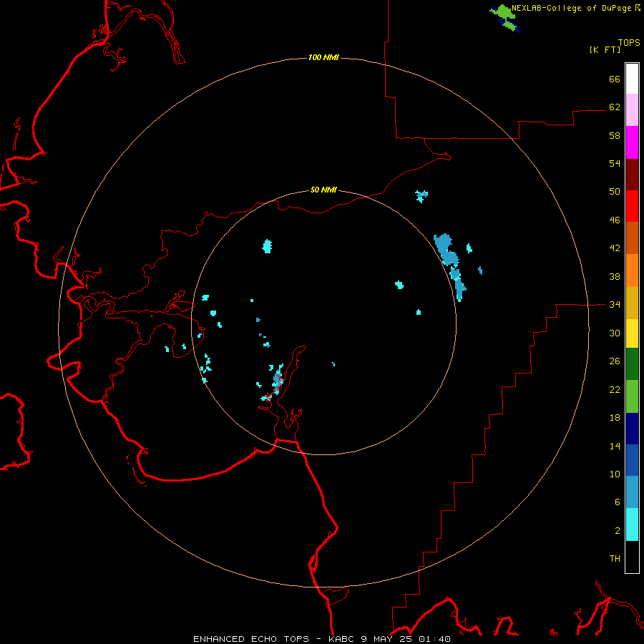Image resolution: width=644 pixels, height=644 pixels.
Task: Select the cyan 6 kft swatch
Action: 632,525
